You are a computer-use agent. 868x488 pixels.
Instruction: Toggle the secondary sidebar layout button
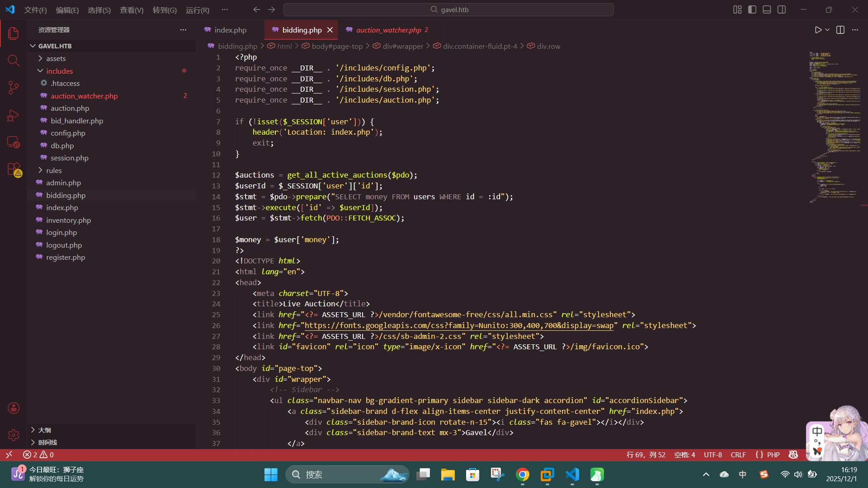(782, 9)
